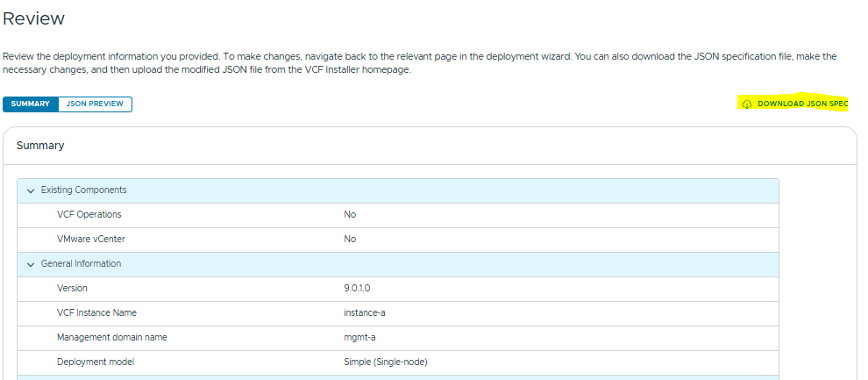Screen dimensions: 868x380
Task: Click the Version row label
Action: click(x=72, y=289)
